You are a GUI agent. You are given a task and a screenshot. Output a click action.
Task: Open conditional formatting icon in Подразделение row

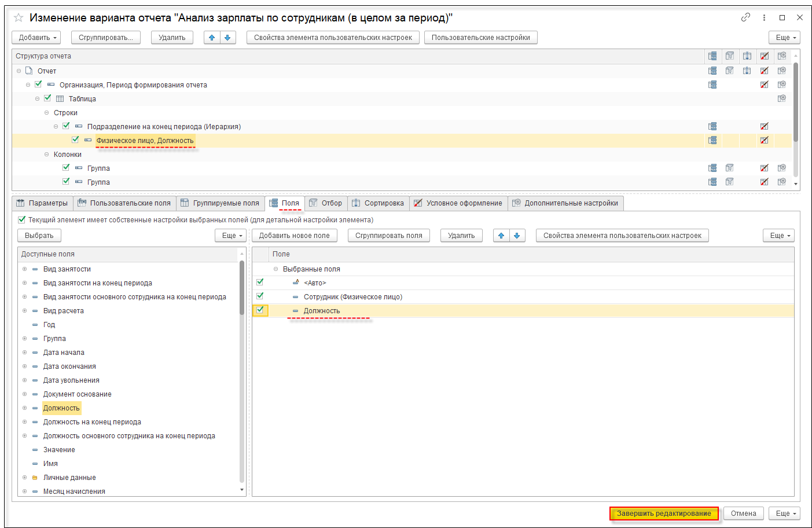click(x=765, y=126)
